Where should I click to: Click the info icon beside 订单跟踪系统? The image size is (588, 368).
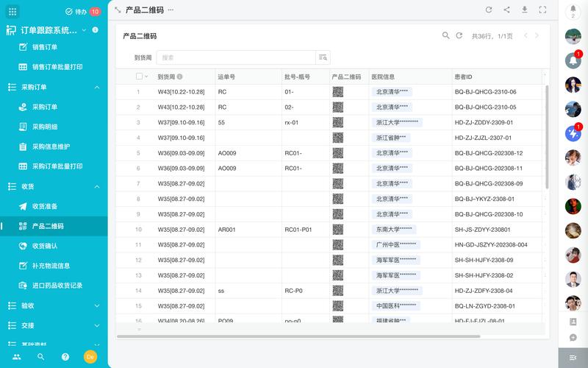96,29
